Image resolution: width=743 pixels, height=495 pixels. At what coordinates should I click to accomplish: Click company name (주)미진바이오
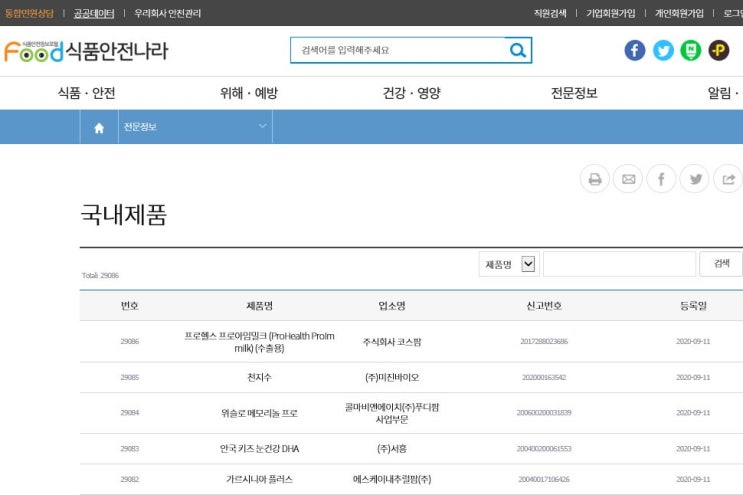click(x=392, y=378)
